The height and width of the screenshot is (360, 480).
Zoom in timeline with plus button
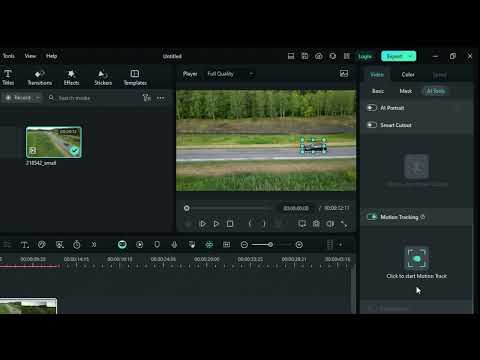coord(299,245)
